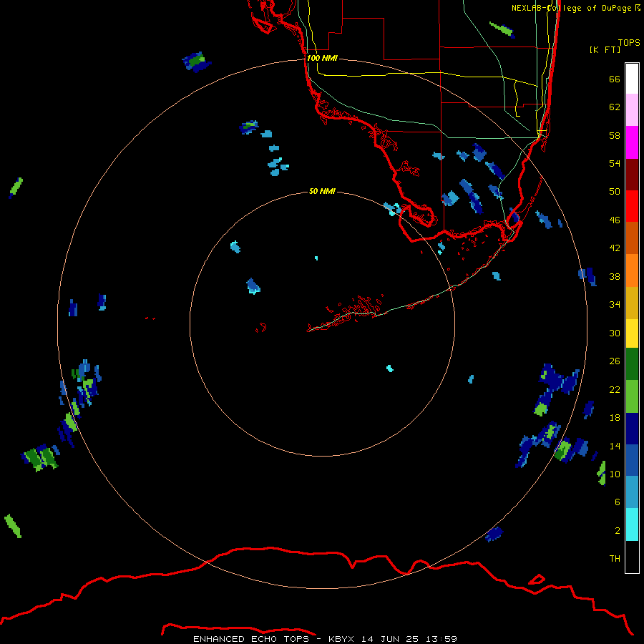This screenshot has height=644, width=644.
Task: Click the legend value "58"
Action: click(x=615, y=135)
